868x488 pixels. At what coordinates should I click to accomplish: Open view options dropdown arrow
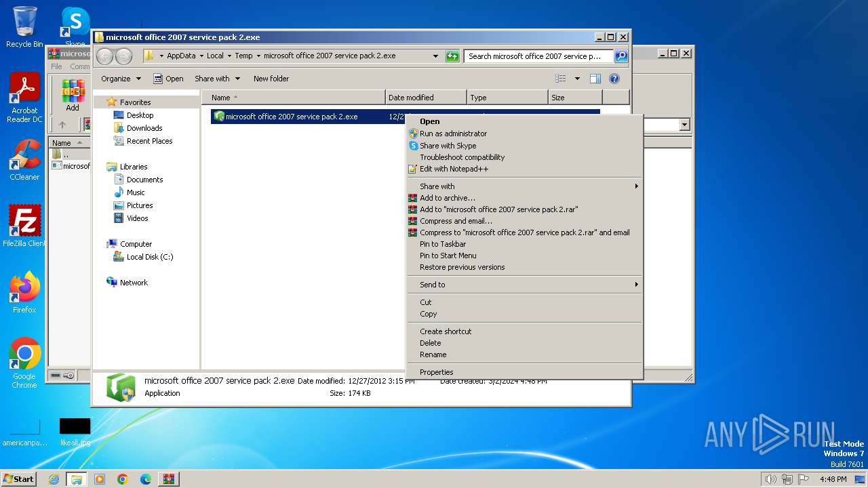point(577,79)
